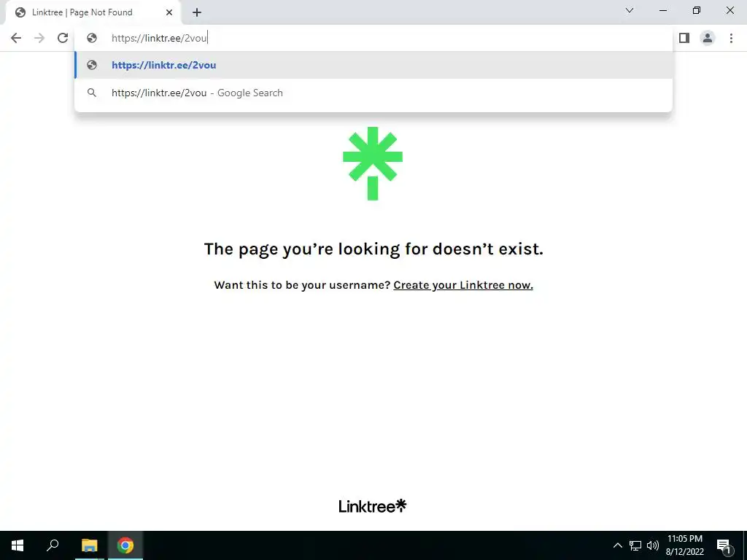Open the Chrome profile avatar menu

[708, 38]
